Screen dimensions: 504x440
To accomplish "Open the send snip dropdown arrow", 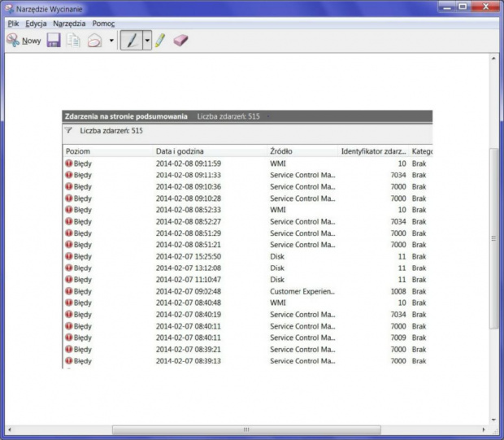I will pos(111,41).
